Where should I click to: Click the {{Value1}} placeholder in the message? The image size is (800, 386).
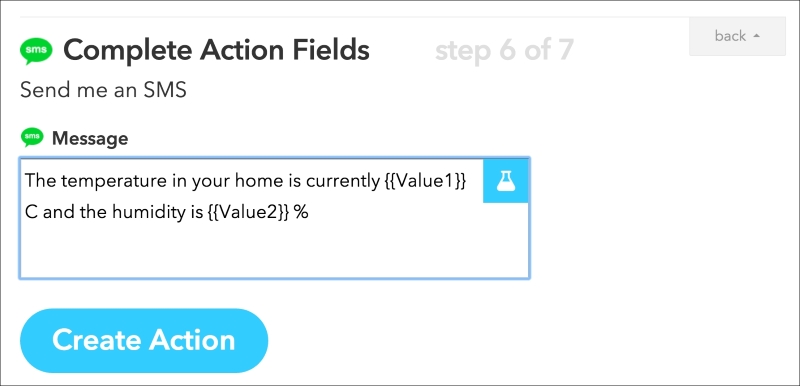[425, 181]
